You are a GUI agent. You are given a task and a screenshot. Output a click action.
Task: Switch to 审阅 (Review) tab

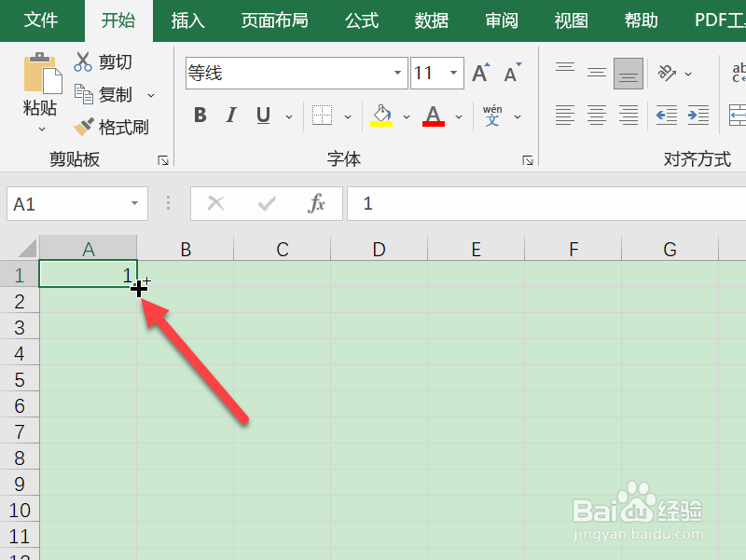[502, 20]
